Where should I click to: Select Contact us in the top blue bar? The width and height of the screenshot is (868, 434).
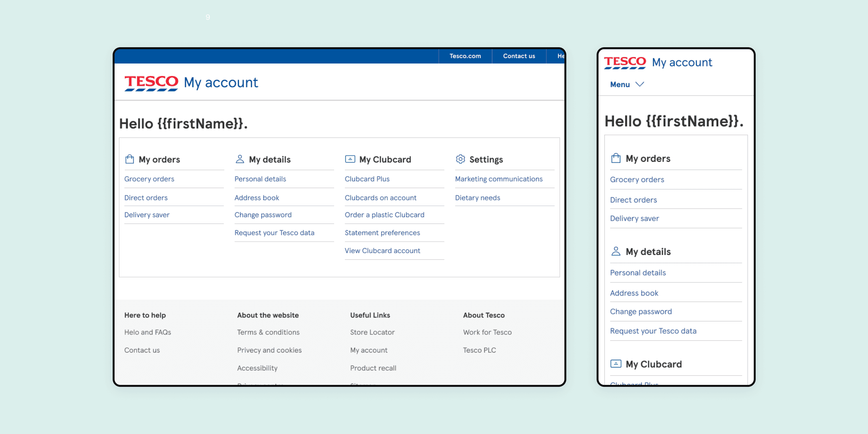(x=519, y=56)
